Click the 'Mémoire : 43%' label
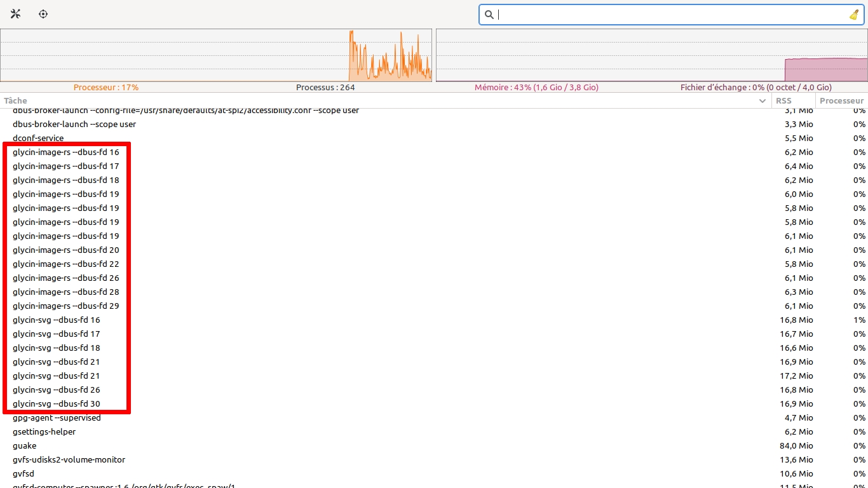Screen dimensions: 868x488 coord(536,87)
